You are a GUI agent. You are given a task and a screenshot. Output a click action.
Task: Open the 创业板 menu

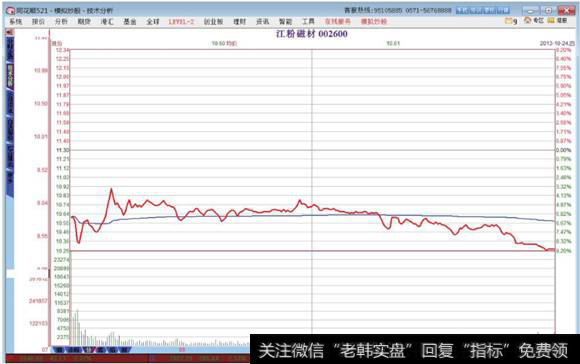(x=213, y=21)
